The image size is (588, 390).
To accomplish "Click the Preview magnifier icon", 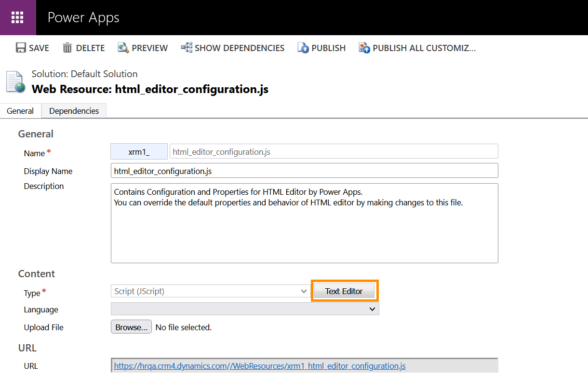I will tap(123, 48).
